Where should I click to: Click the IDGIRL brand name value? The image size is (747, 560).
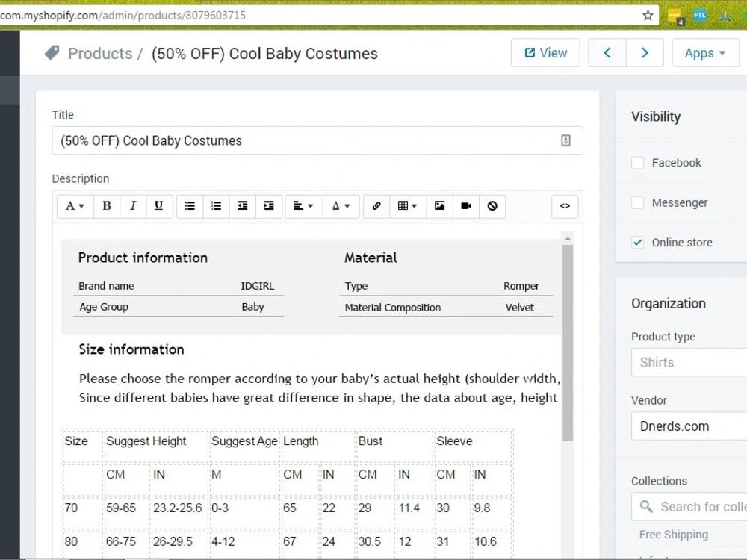pos(257,286)
